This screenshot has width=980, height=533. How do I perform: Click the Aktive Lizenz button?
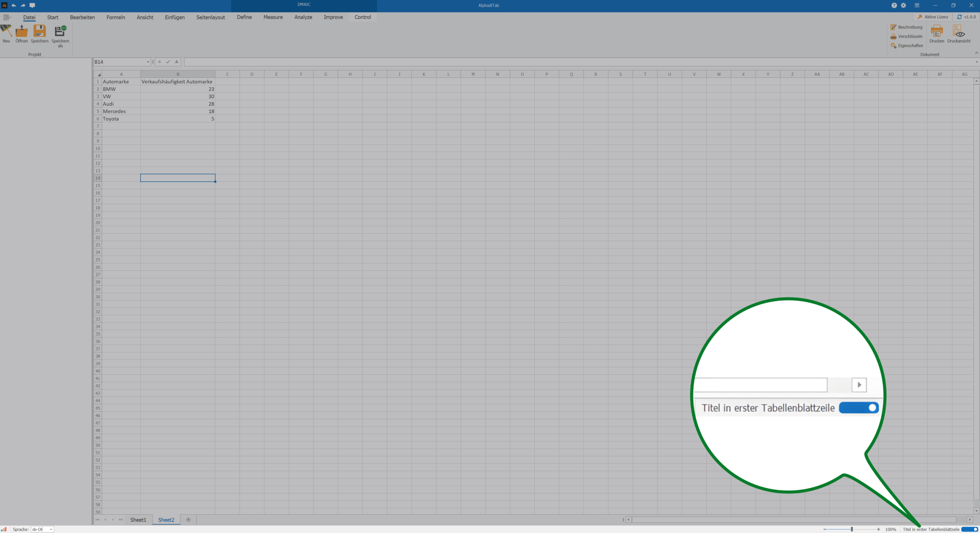[933, 17]
